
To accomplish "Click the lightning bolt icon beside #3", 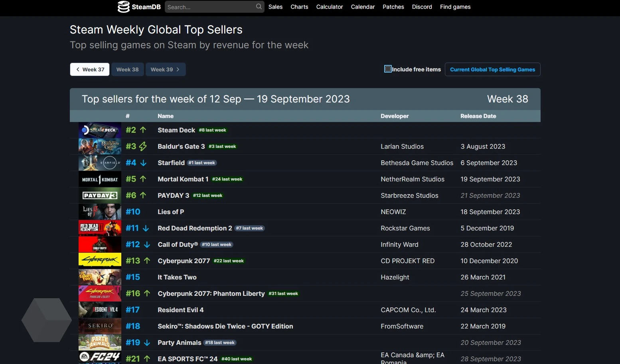I will pyautogui.click(x=143, y=146).
